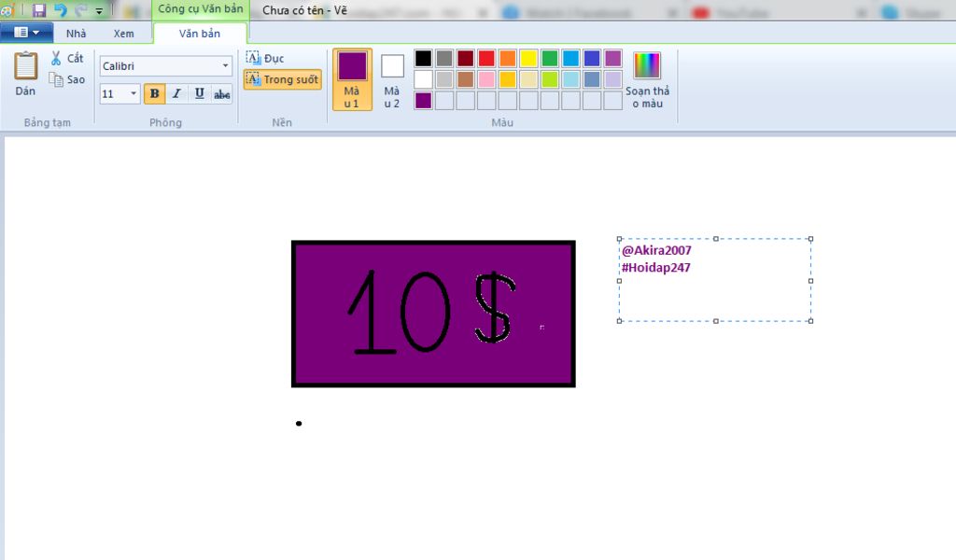Click the Undo arrow in quick access toolbar

click(x=60, y=9)
